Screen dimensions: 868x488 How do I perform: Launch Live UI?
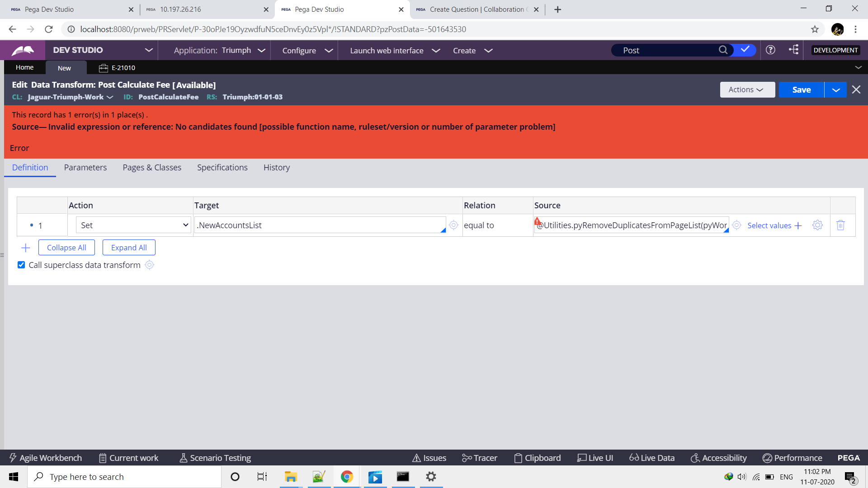595,458
